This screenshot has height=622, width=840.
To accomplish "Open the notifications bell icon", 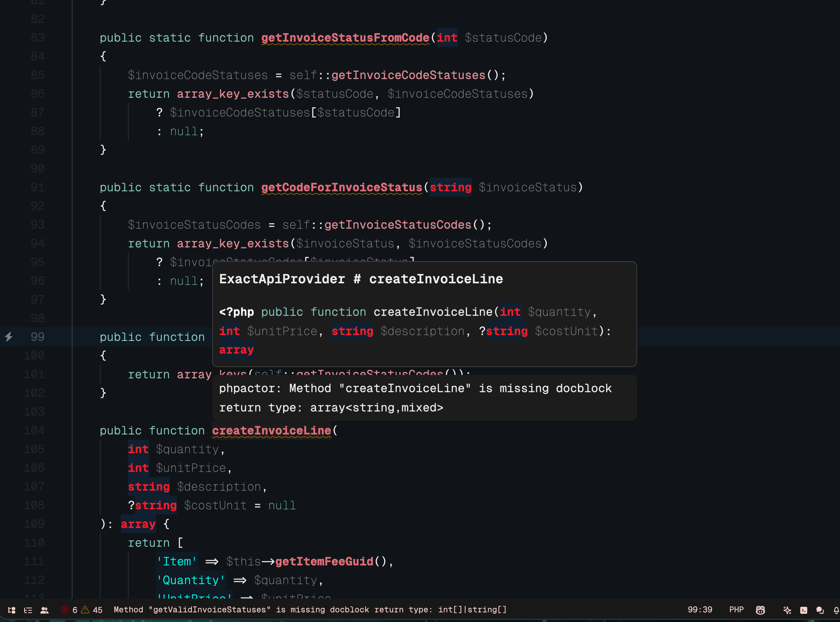I will coord(836,610).
